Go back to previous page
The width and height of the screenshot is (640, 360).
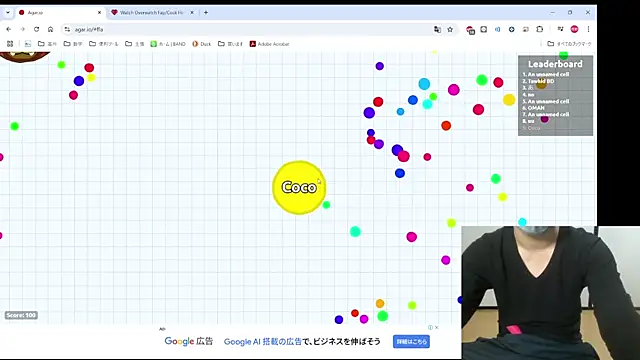click(x=9, y=29)
